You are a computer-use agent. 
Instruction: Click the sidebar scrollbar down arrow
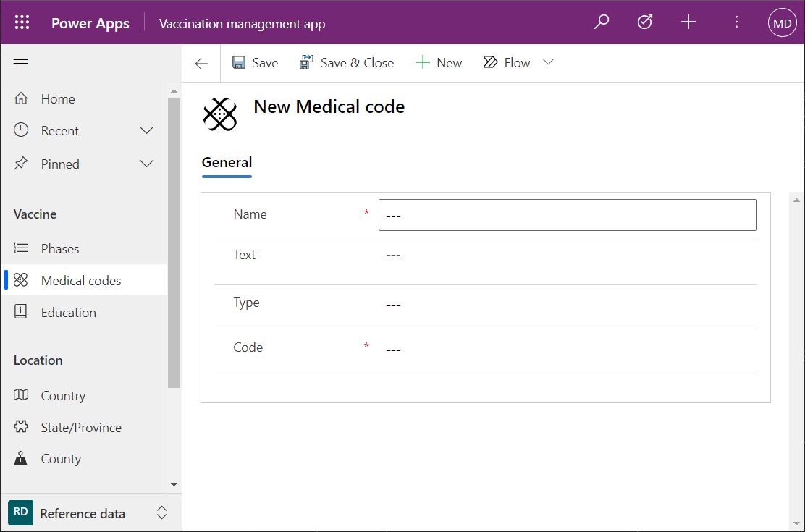[174, 484]
